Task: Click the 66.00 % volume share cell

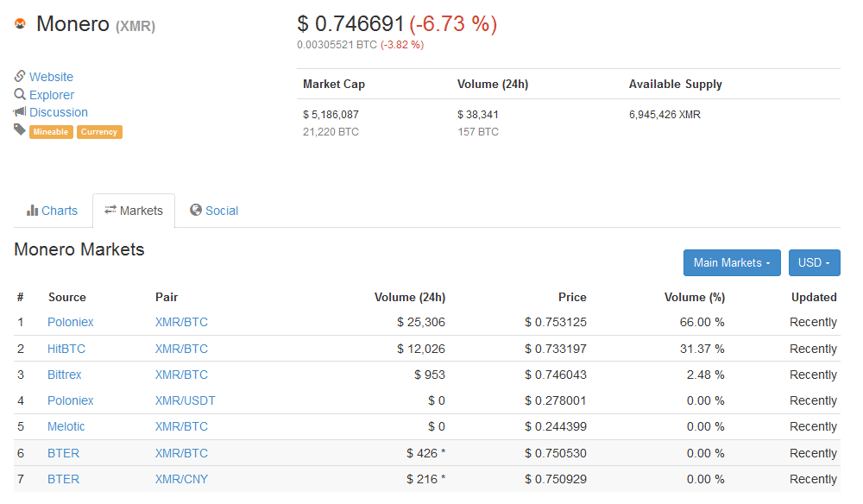Action: (702, 322)
